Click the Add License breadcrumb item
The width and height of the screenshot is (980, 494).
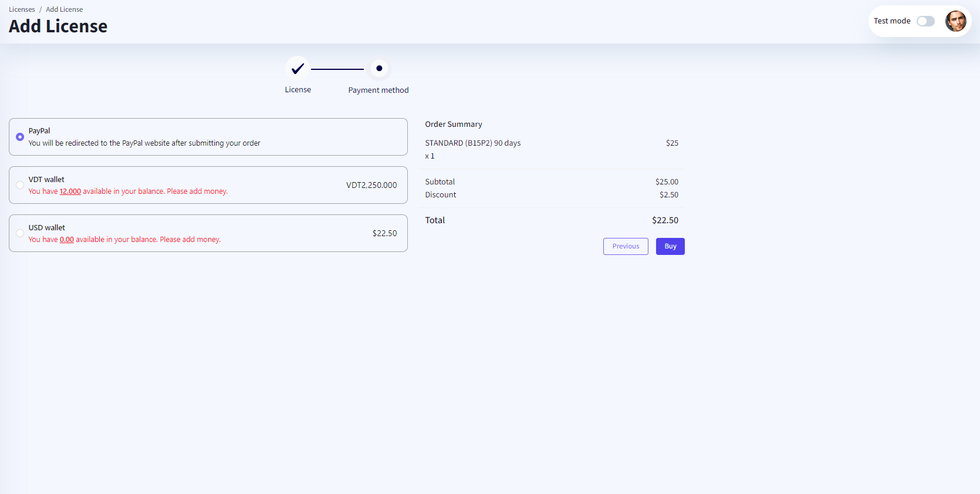65,9
